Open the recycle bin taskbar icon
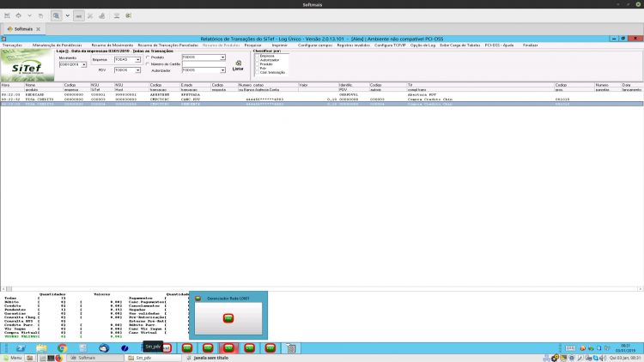Image resolution: width=644 pixels, height=362 pixels. (x=291, y=348)
